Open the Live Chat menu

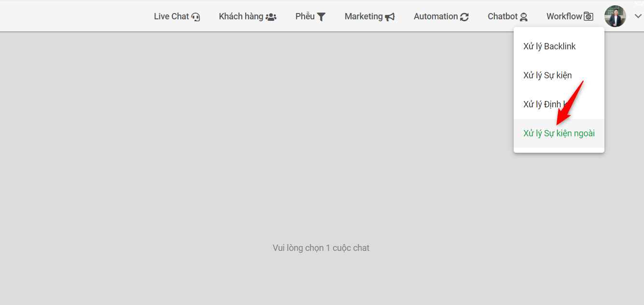(x=177, y=16)
